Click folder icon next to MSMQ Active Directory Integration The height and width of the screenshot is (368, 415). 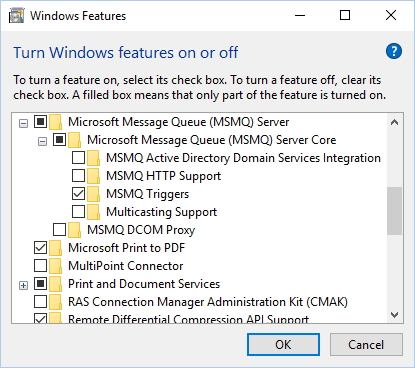93,158
